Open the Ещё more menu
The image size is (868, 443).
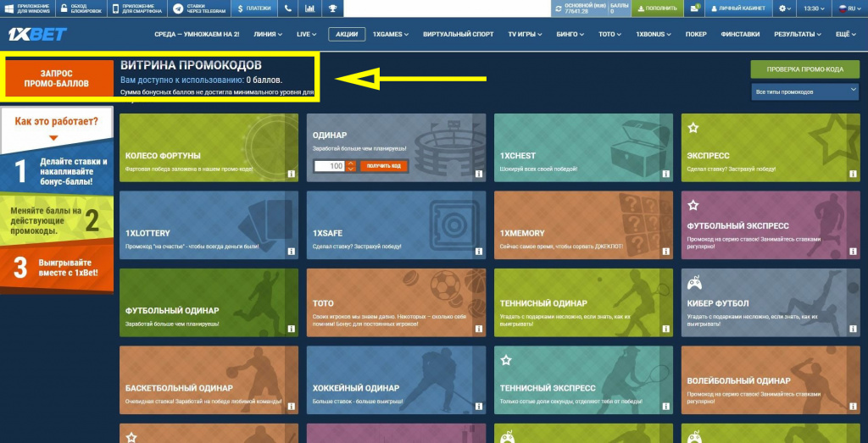(x=845, y=34)
